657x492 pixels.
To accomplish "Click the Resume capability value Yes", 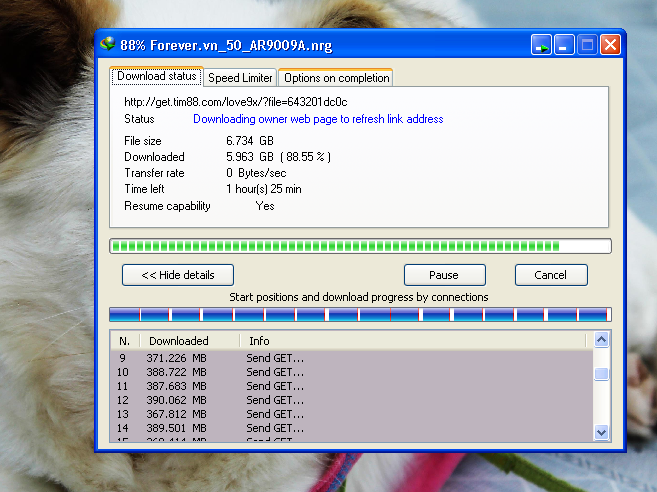I will 265,206.
